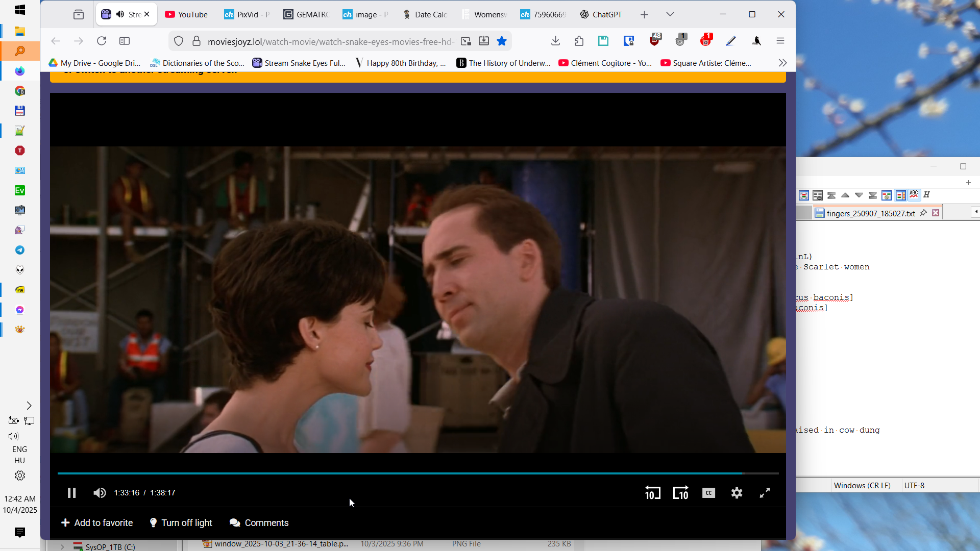
Task: Toggle closed captions CC
Action: pyautogui.click(x=708, y=493)
